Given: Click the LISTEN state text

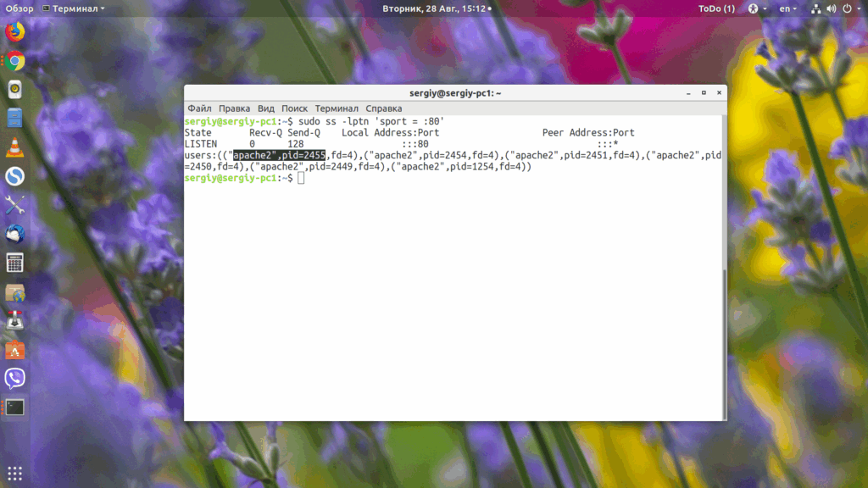Looking at the screenshot, I should pyautogui.click(x=201, y=144).
